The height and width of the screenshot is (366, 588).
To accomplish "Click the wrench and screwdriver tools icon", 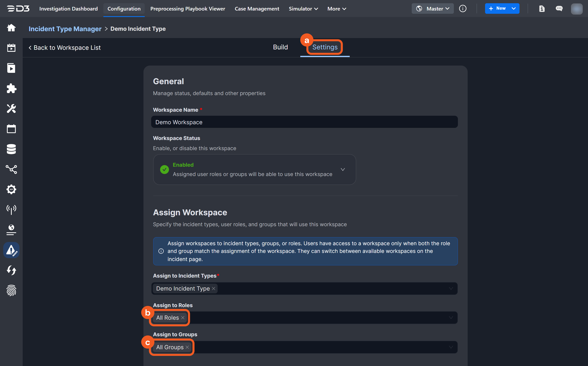I will point(11,108).
